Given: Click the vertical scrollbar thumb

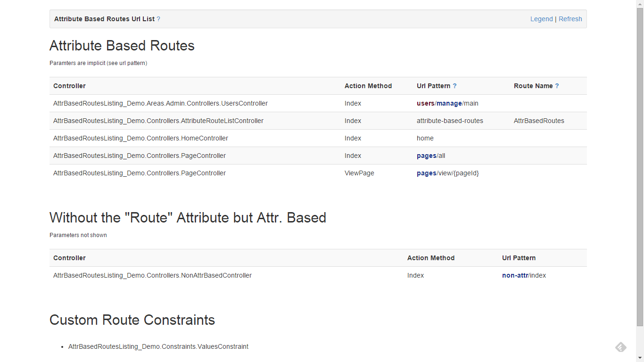Looking at the screenshot, I should pyautogui.click(x=640, y=167).
